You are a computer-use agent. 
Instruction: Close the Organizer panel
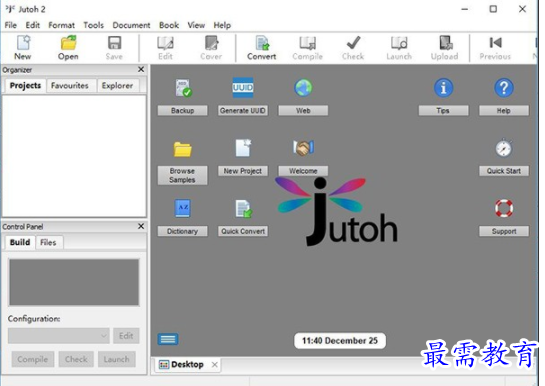click(141, 69)
